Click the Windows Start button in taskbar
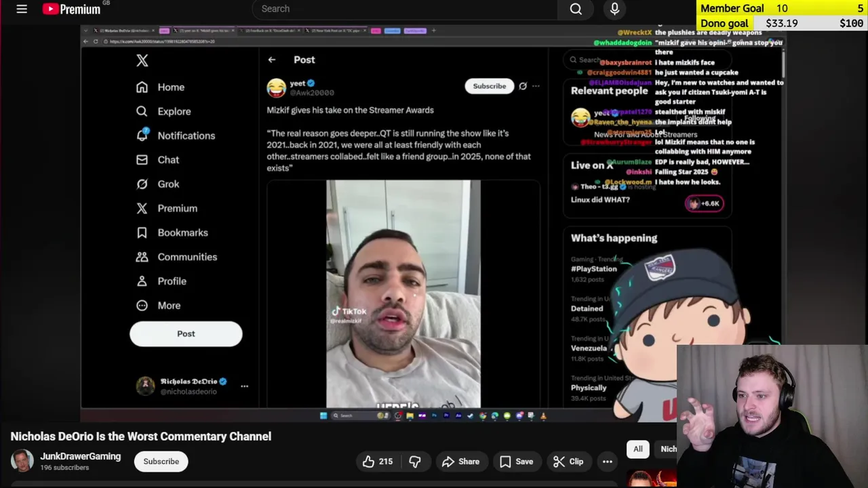The image size is (868, 488). pos(323,415)
